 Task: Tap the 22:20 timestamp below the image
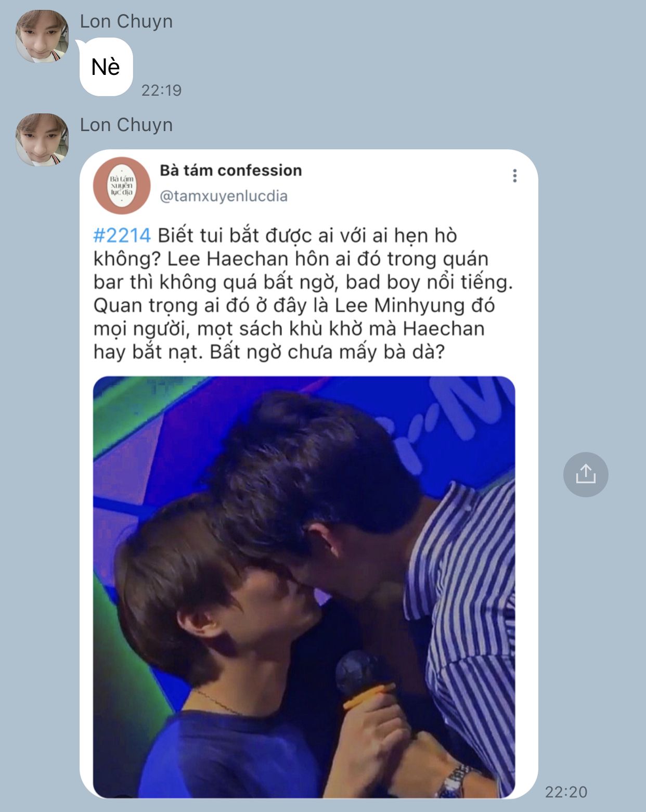click(566, 792)
